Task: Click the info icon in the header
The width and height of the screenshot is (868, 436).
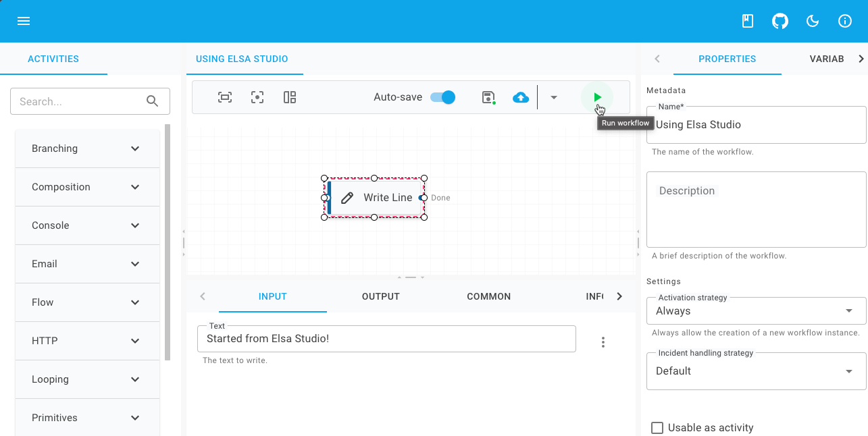Action: (x=844, y=21)
